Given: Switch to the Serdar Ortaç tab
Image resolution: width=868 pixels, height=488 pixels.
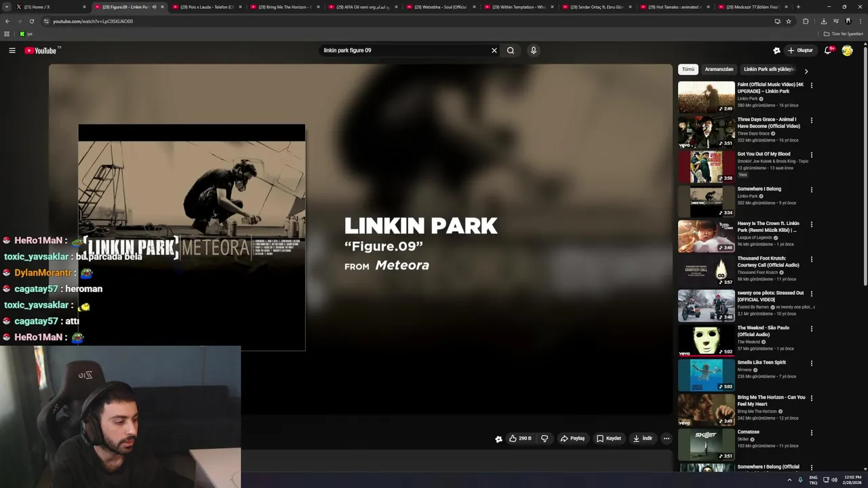Looking at the screenshot, I should click(595, 7).
